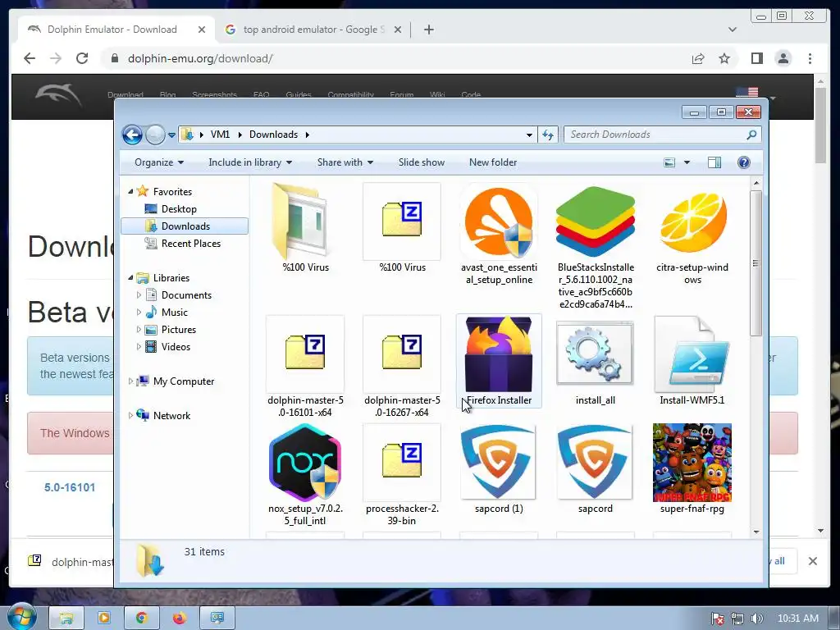This screenshot has height=630, width=840.
Task: Select Install-WMF5.1 PowerShell script
Action: (x=692, y=361)
